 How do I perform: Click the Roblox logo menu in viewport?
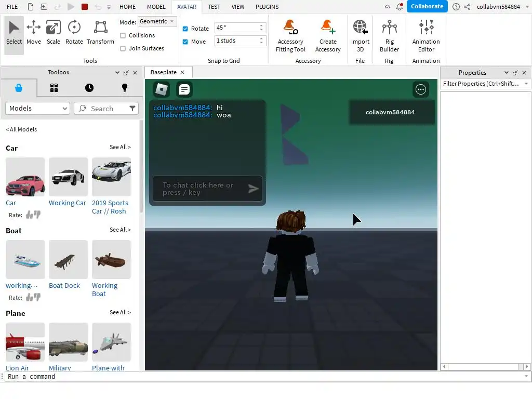point(162,89)
